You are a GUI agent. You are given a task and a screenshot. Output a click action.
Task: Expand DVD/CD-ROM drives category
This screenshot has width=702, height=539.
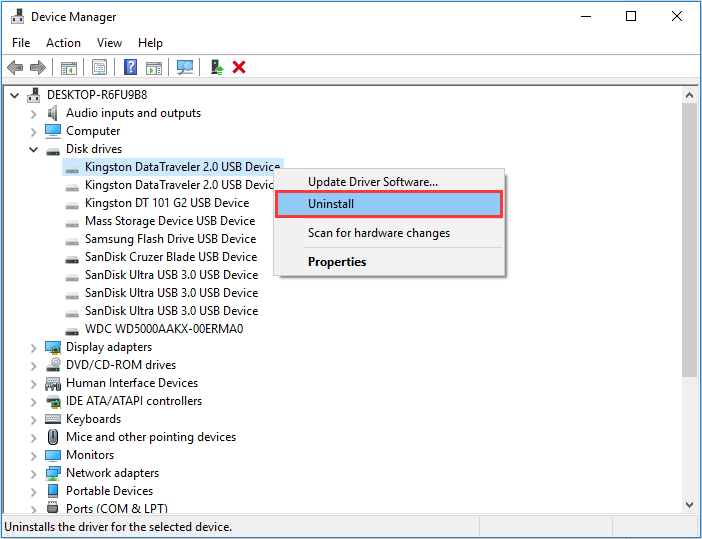pos(34,366)
